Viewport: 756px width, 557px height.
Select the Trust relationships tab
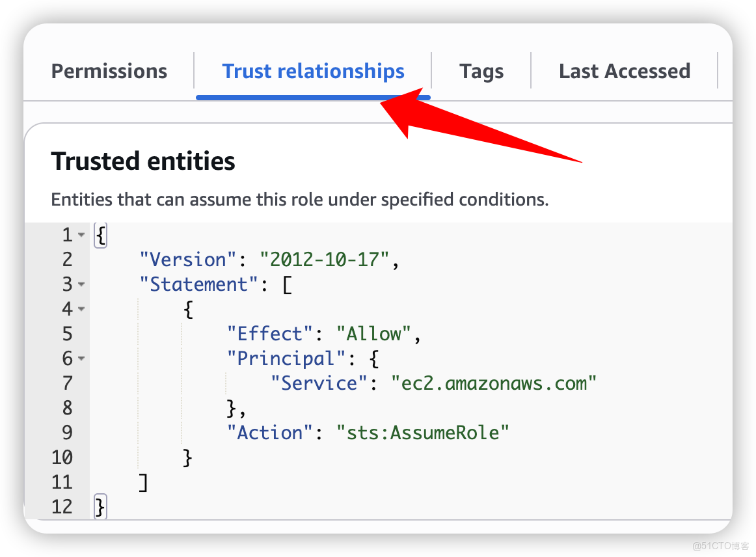click(313, 70)
